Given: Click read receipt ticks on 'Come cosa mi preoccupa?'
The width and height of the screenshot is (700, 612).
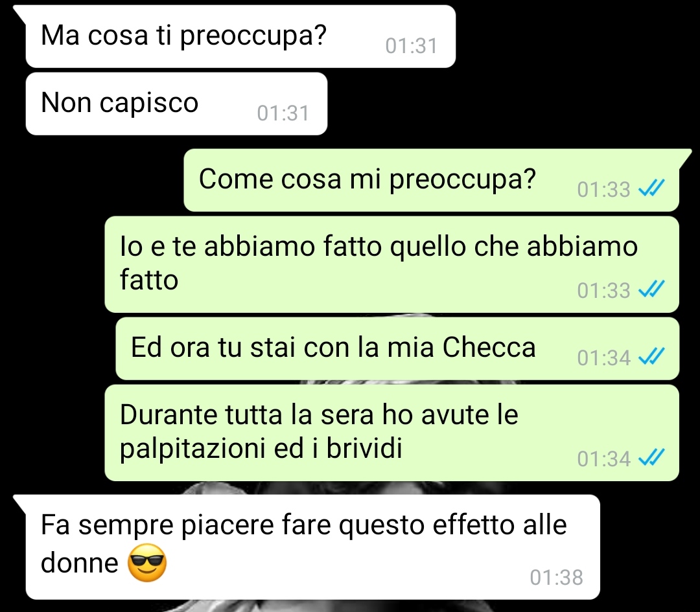Looking at the screenshot, I should (x=652, y=188).
